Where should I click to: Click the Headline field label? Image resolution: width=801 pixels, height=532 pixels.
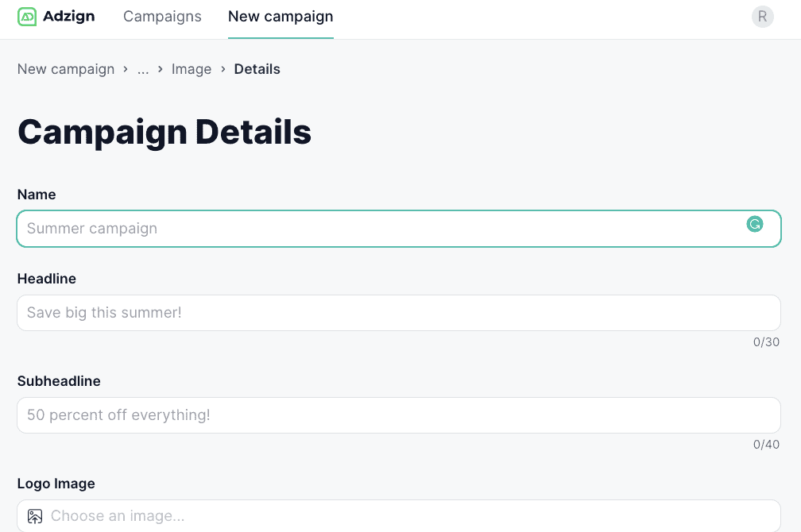pyautogui.click(x=47, y=279)
